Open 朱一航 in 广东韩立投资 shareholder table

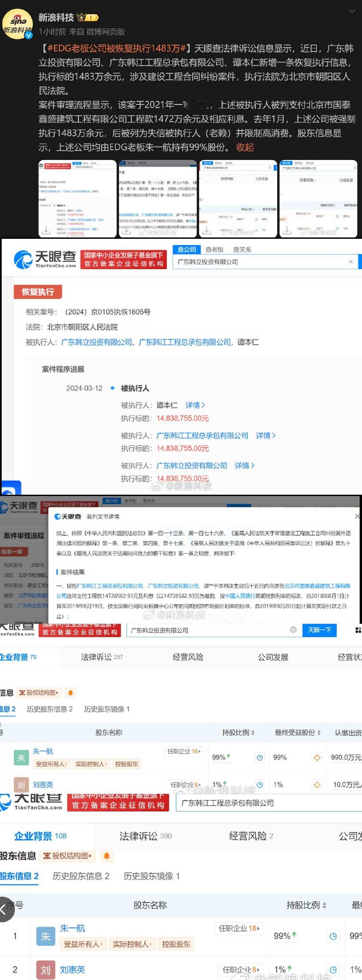pyautogui.click(x=43, y=751)
